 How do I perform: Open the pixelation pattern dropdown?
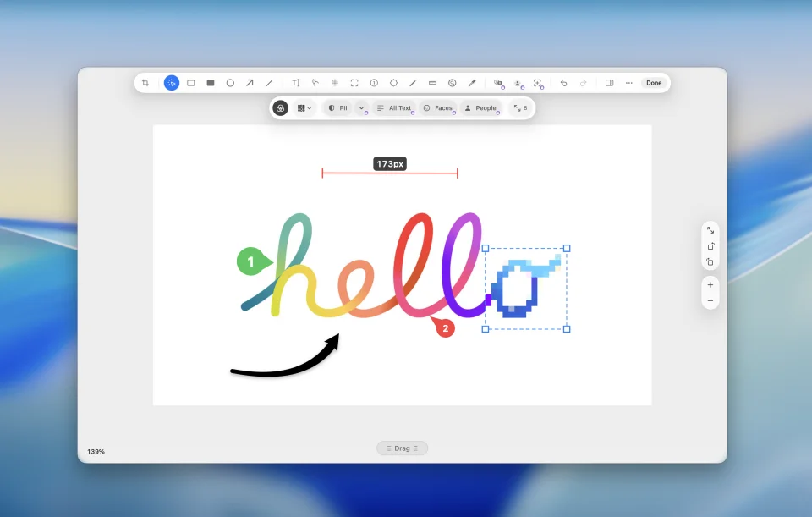[304, 108]
